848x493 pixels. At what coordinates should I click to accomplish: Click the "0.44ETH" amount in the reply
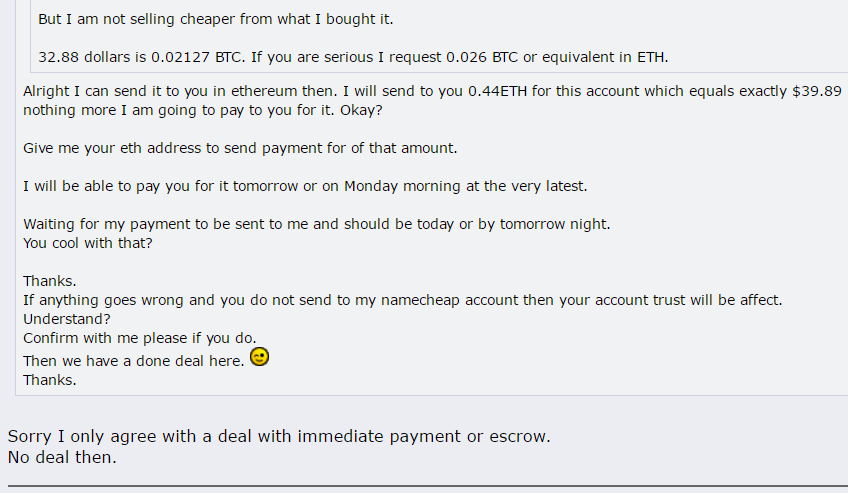[498, 91]
